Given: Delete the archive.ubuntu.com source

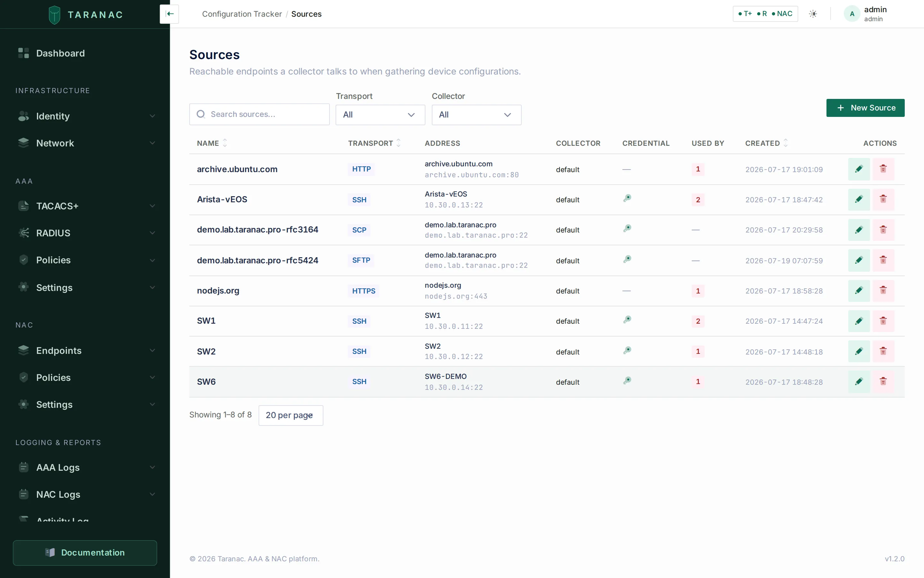Looking at the screenshot, I should pyautogui.click(x=883, y=169).
